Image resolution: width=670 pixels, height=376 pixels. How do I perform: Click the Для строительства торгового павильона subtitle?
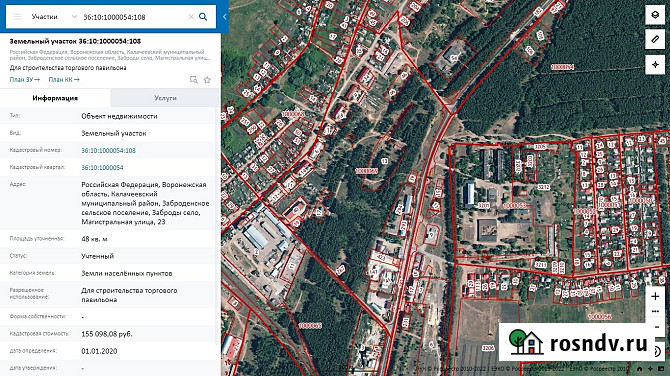point(68,68)
